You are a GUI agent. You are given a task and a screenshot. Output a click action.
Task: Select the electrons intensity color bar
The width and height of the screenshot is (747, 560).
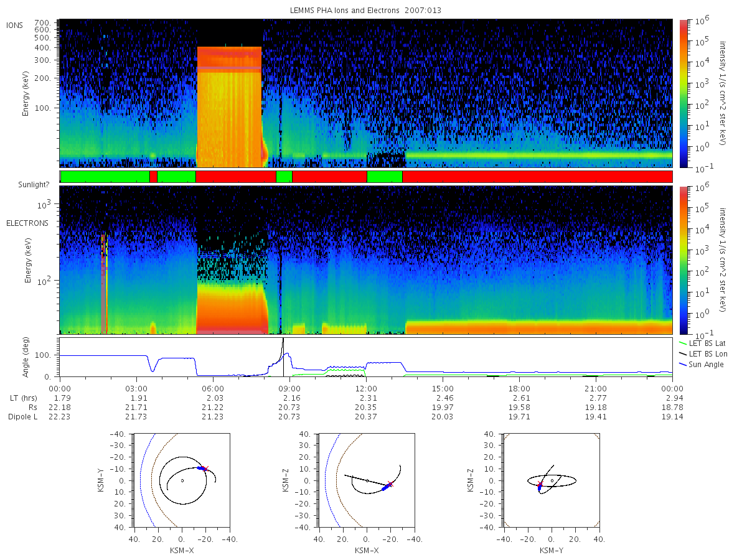[683, 259]
